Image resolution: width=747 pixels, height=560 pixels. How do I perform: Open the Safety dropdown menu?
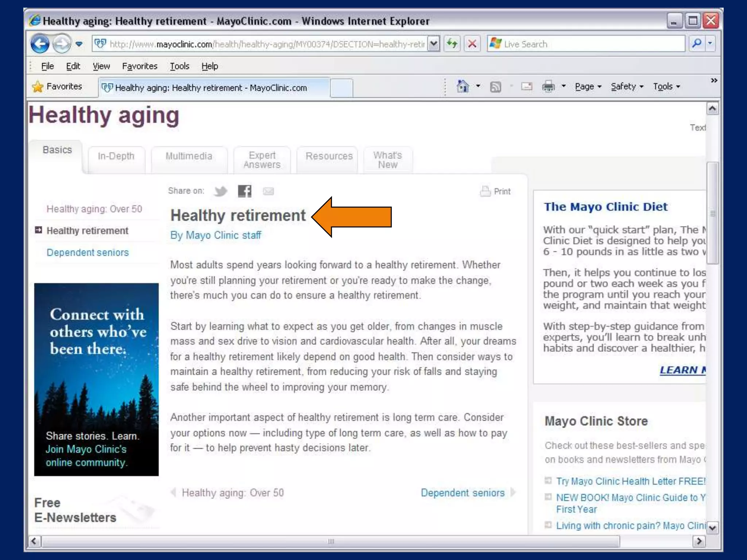[627, 87]
